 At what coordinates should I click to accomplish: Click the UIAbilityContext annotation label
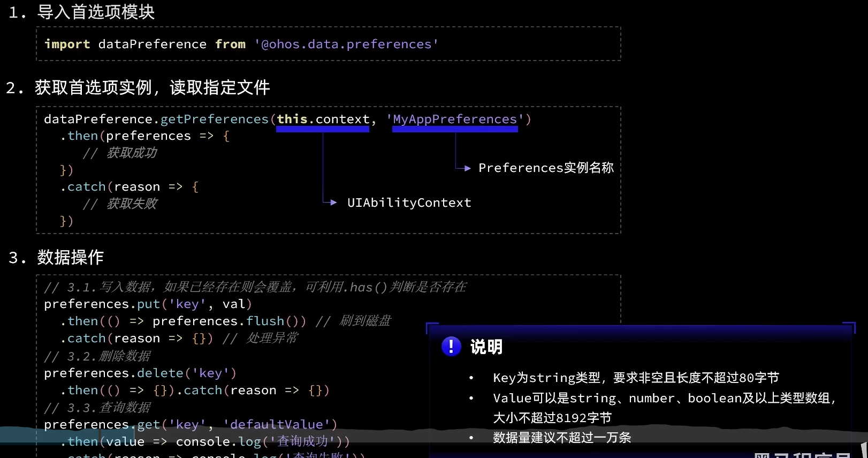click(409, 203)
